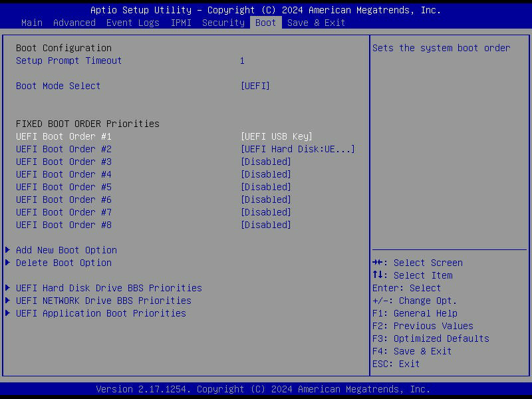
Task: Expand UEFI Hard Disk Drive BBS Priorities
Action: (x=108, y=288)
